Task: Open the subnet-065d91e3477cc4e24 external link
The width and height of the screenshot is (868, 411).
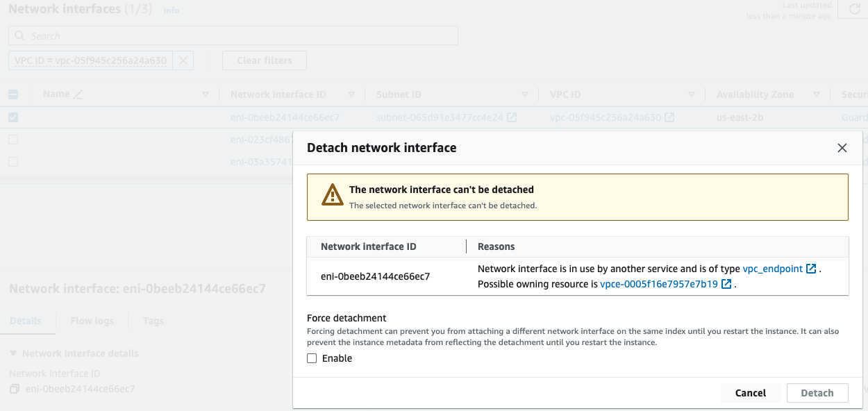Action: (x=512, y=117)
